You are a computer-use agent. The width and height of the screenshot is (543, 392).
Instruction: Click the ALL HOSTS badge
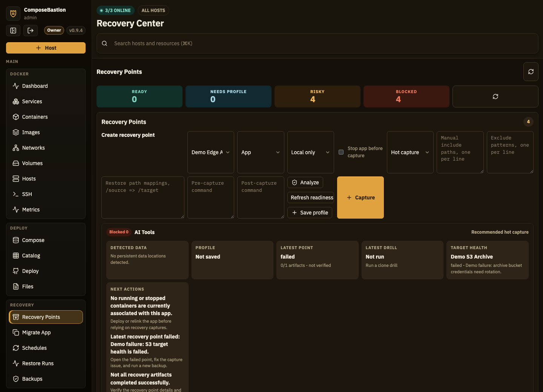(x=153, y=11)
